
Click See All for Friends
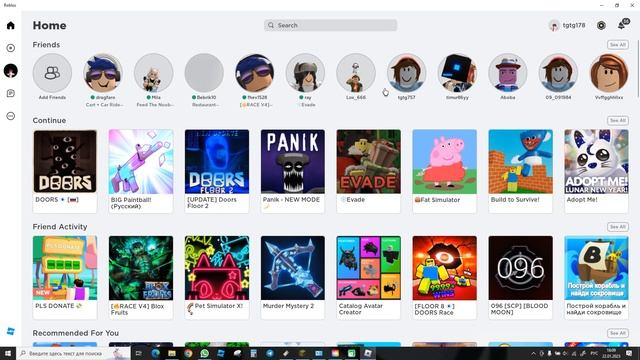coord(618,45)
